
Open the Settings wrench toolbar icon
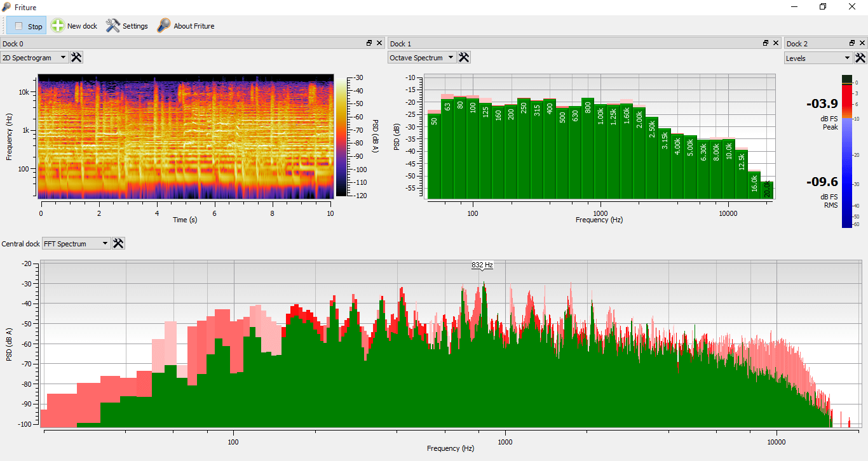(112, 26)
